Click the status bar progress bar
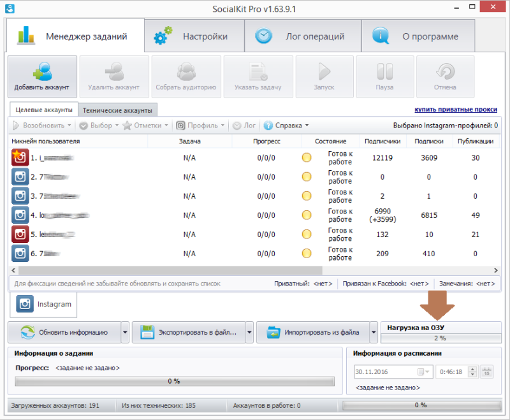This screenshot has width=510, height=420. click(x=421, y=405)
